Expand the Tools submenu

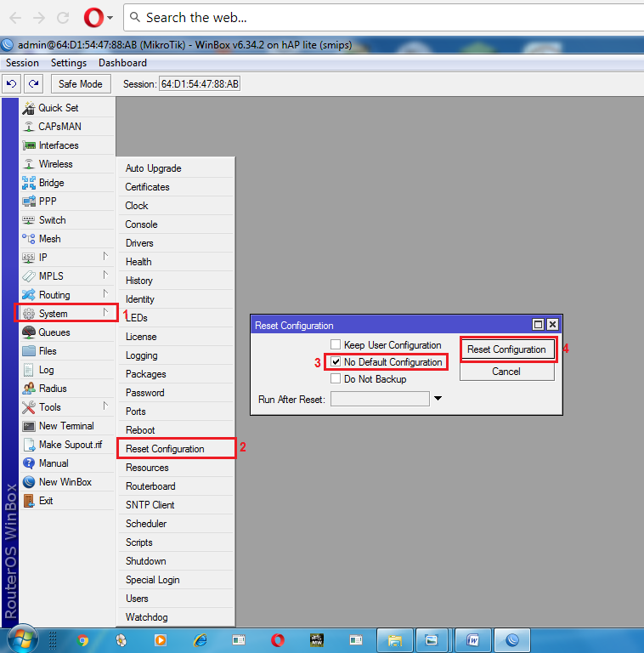(105, 406)
